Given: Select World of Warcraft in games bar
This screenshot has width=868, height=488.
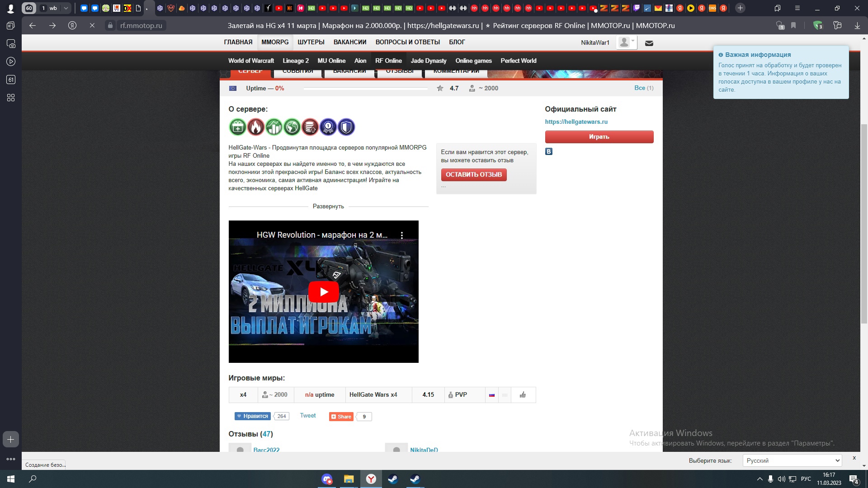Looking at the screenshot, I should (251, 61).
